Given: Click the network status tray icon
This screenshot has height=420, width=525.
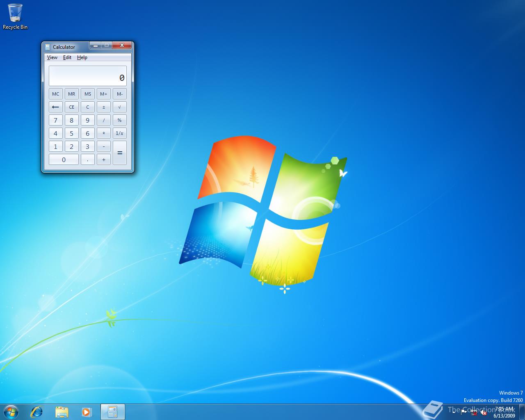Looking at the screenshot, I should (x=474, y=413).
